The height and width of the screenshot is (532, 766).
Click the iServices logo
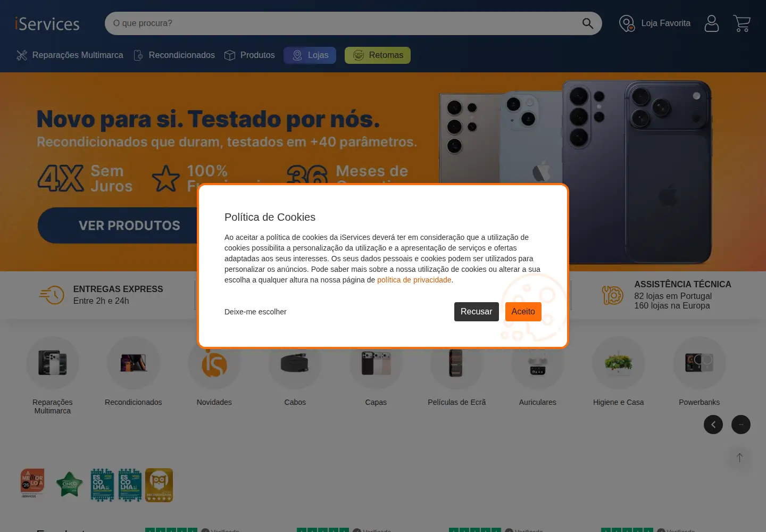pos(47,24)
